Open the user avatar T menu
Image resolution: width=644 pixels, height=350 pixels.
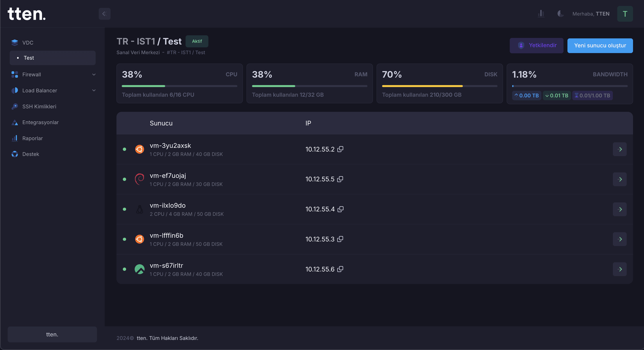625,14
